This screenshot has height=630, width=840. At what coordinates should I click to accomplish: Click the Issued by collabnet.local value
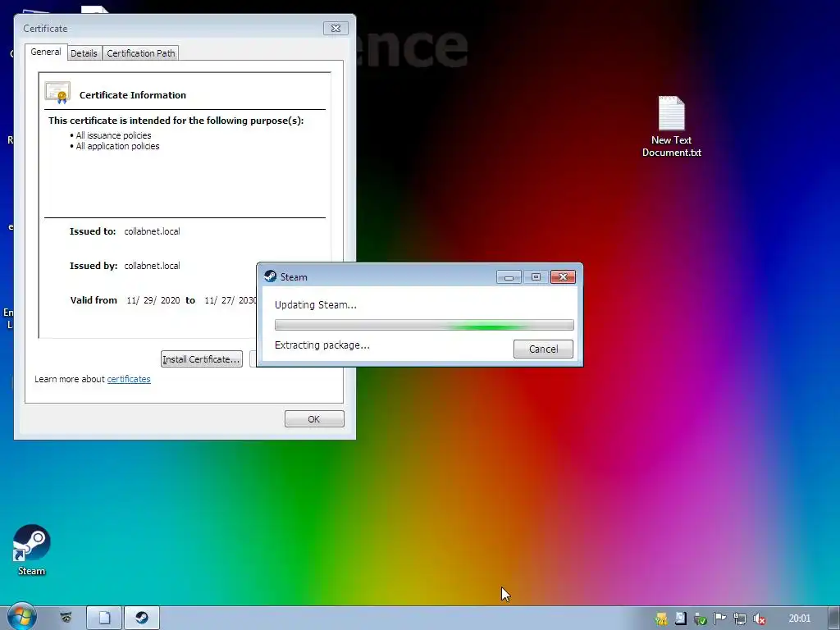point(152,266)
